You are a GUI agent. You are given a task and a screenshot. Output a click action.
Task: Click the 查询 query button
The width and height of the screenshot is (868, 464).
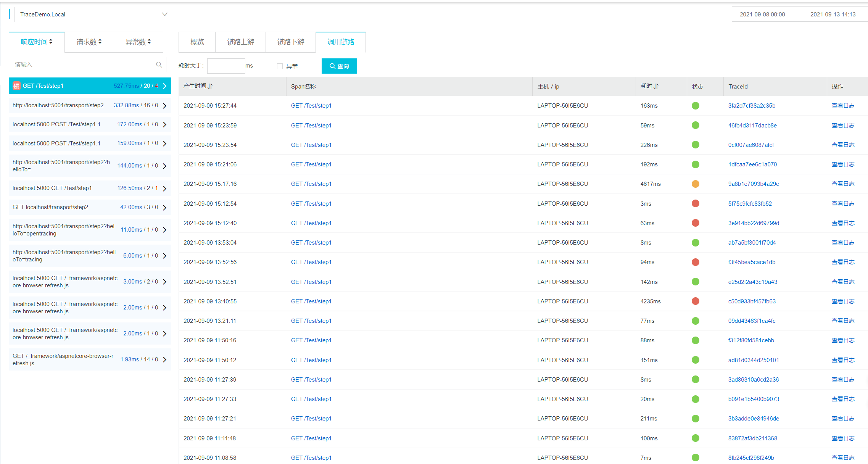339,66
